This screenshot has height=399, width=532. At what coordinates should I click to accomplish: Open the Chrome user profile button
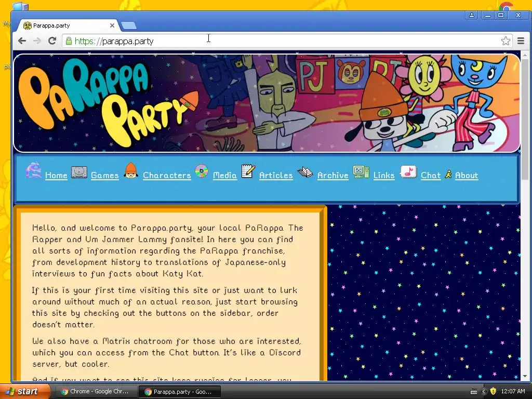[x=472, y=15]
